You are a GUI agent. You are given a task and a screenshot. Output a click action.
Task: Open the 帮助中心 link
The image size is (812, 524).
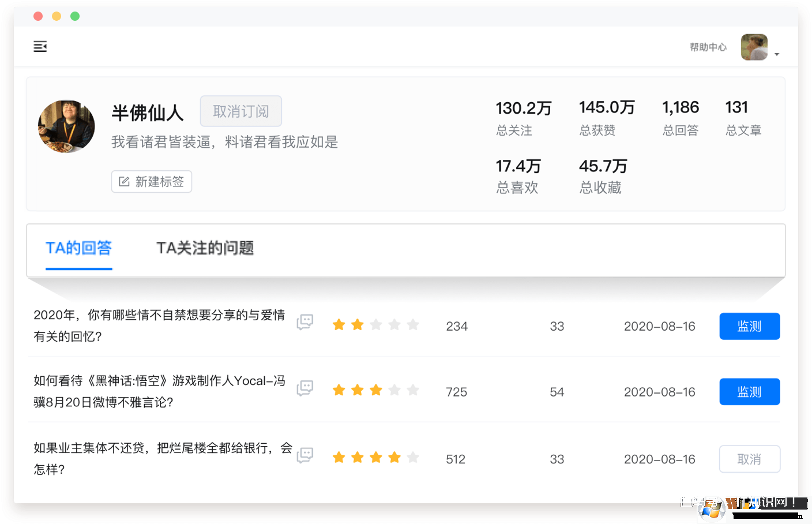708,47
